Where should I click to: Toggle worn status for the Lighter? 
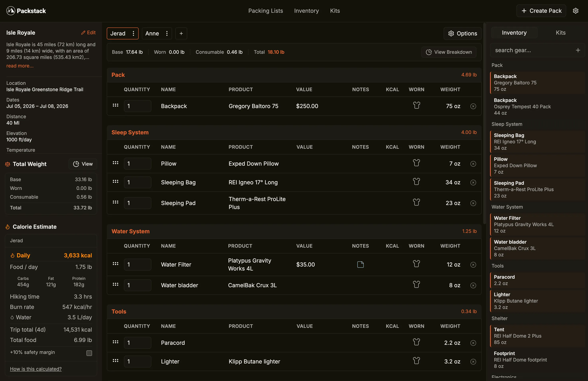pyautogui.click(x=416, y=360)
